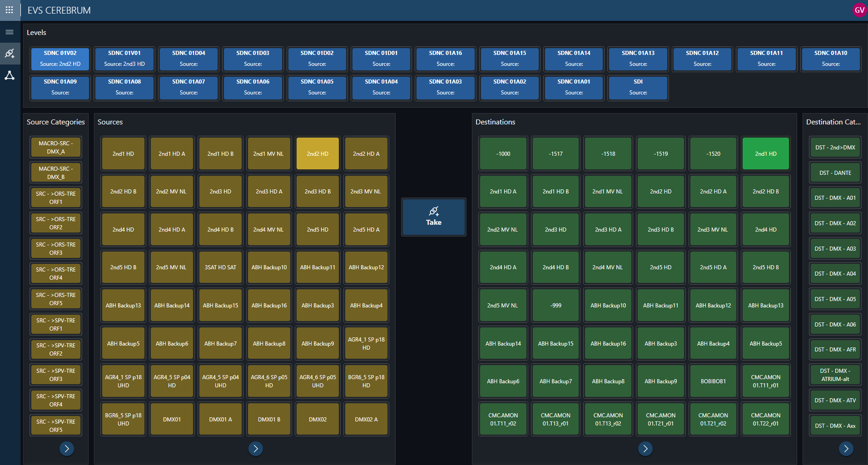This screenshot has height=465, width=868.
Task: Open the topology network sidebar icon
Action: click(x=10, y=75)
